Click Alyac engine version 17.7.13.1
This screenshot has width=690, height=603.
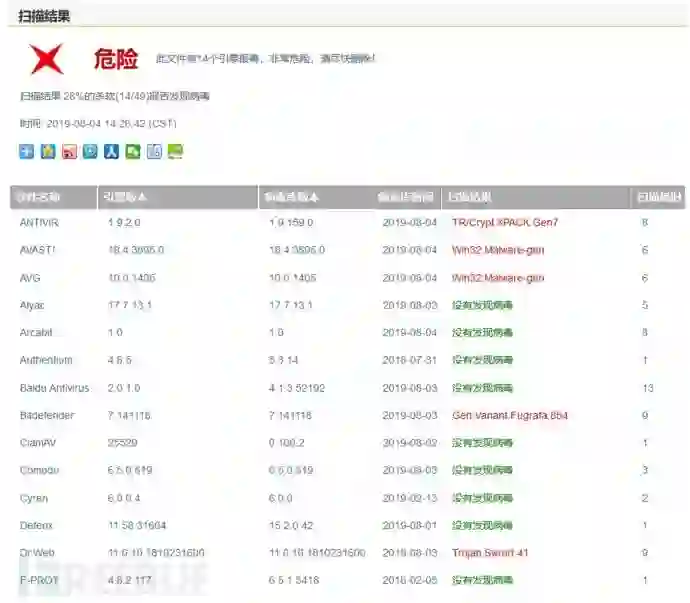(x=130, y=305)
